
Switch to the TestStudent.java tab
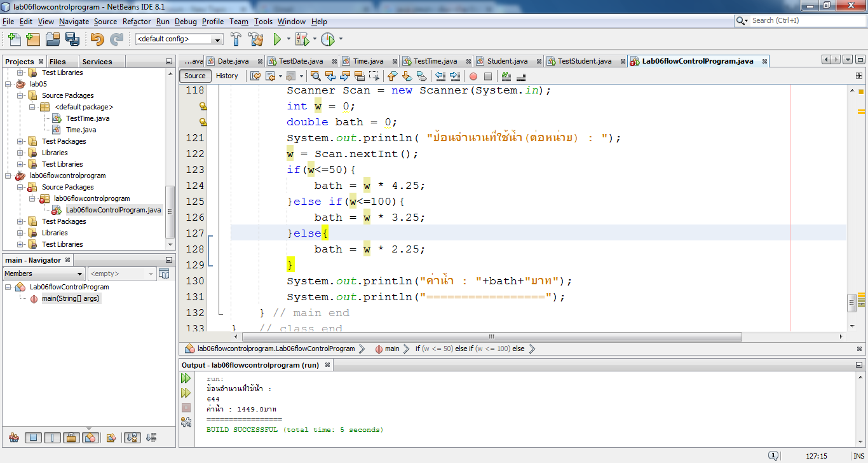coord(585,61)
